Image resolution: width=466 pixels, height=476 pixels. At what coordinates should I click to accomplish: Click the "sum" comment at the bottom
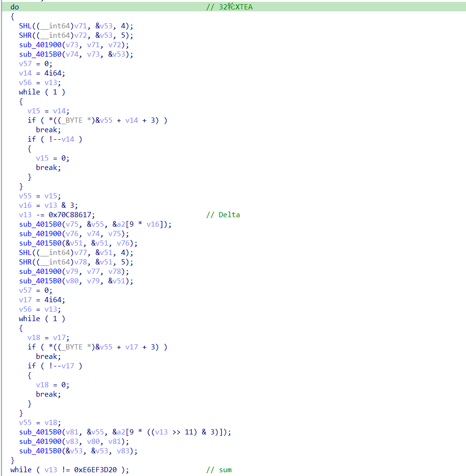225,470
